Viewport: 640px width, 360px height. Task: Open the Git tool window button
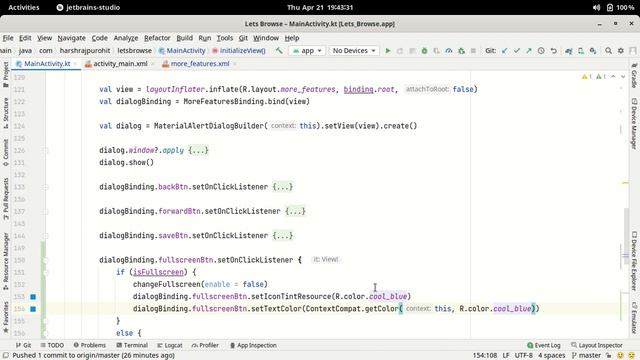pos(24,345)
